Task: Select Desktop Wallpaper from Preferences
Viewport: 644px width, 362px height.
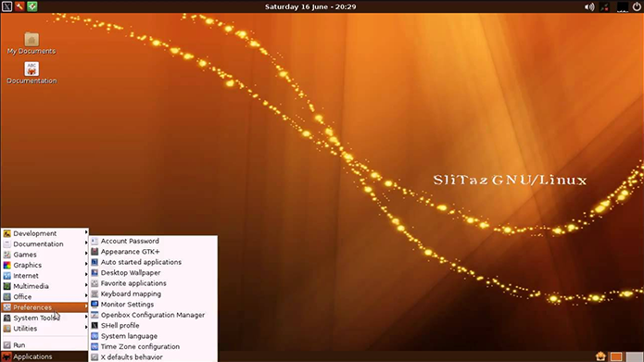Action: 153,272
